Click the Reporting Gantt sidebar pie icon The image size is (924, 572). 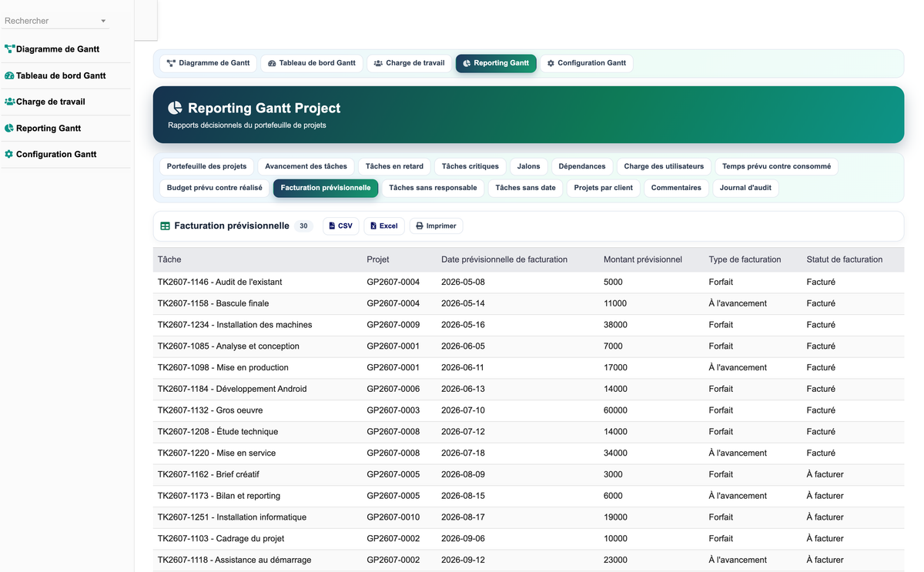9,128
